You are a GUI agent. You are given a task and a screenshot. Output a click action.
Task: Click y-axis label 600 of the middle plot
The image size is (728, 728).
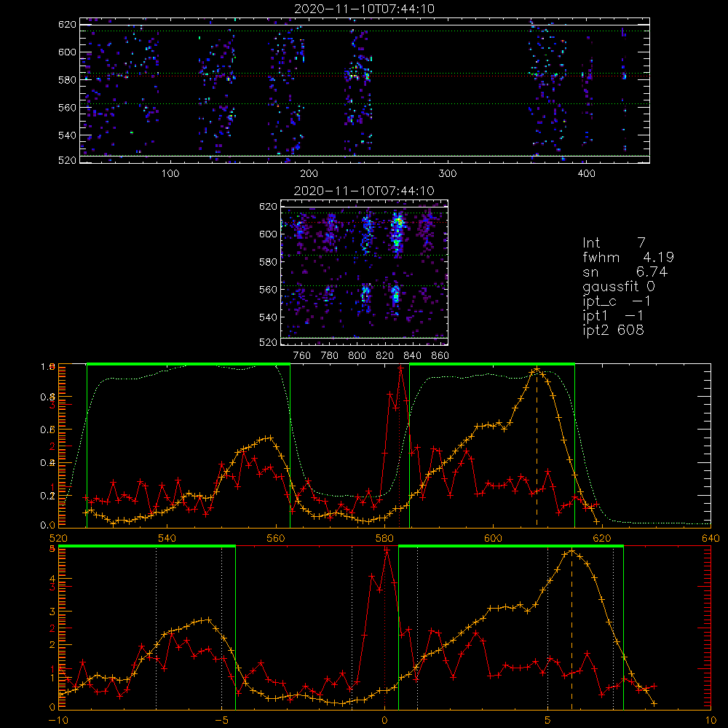(268, 234)
